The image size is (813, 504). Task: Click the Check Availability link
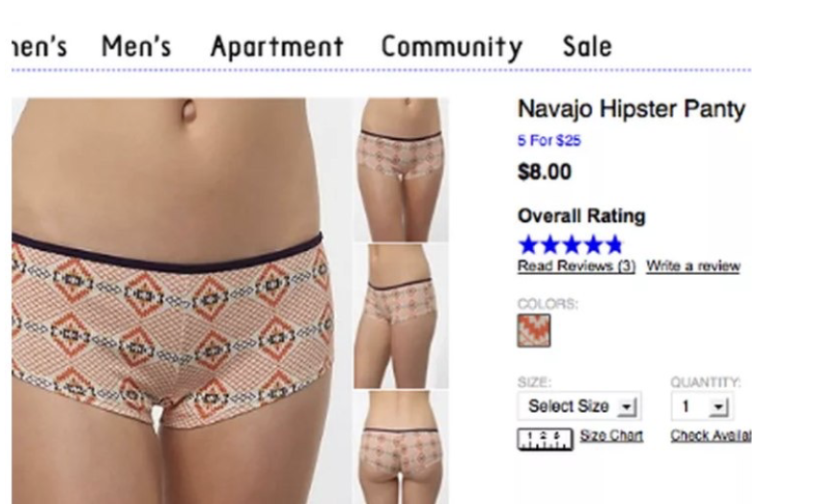point(710,436)
